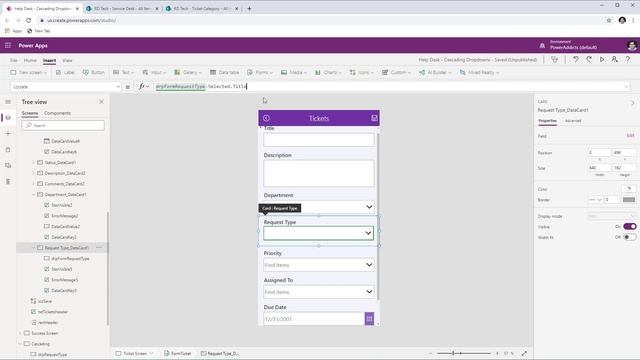Open the property selector dropdown showing Update

point(66,87)
